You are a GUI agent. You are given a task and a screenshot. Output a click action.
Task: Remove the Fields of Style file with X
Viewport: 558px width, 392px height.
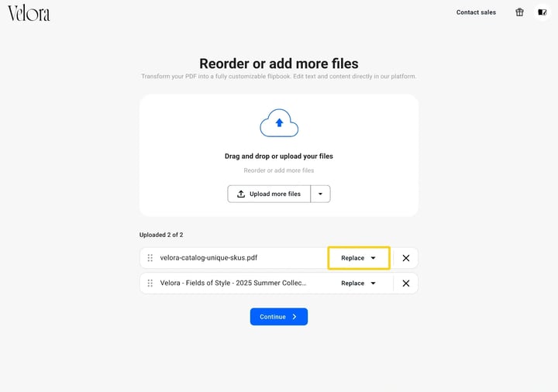(x=405, y=283)
